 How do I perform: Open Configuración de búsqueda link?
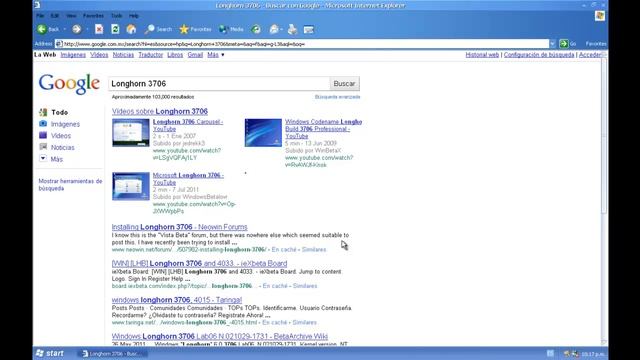[x=539, y=55]
